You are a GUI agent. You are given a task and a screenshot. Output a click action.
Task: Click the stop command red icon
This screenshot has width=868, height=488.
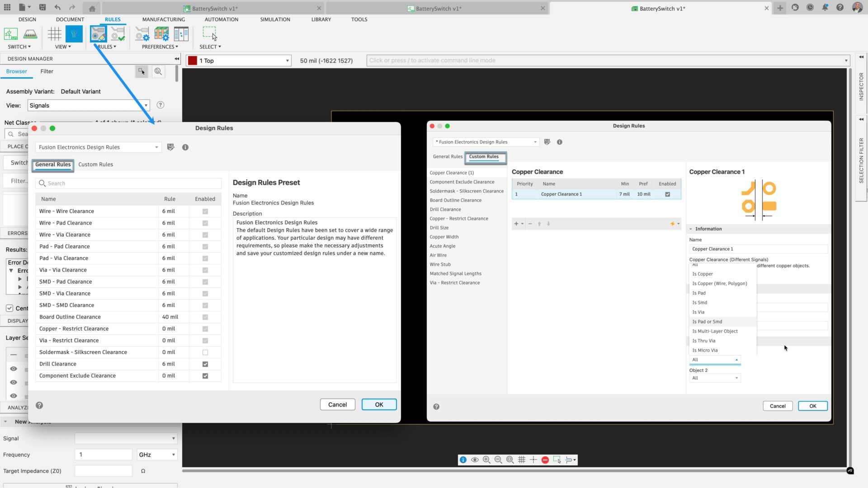545,460
